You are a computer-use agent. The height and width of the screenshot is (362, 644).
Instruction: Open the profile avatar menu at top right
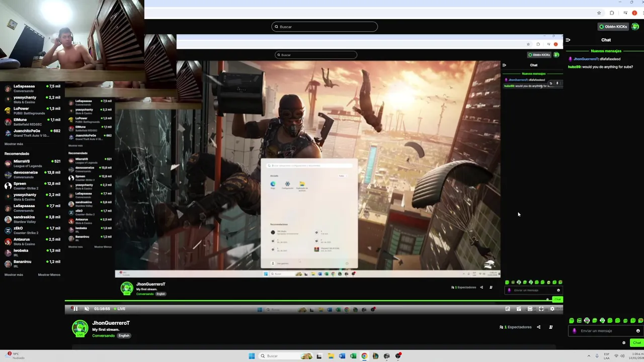pyautogui.click(x=635, y=27)
